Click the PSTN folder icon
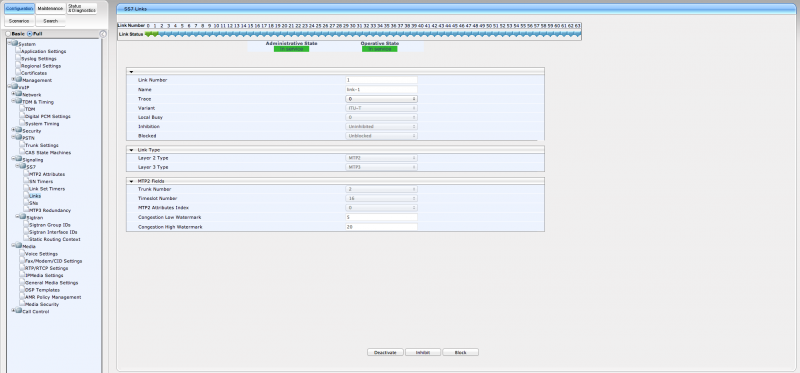This screenshot has width=800, height=373. 19,137
